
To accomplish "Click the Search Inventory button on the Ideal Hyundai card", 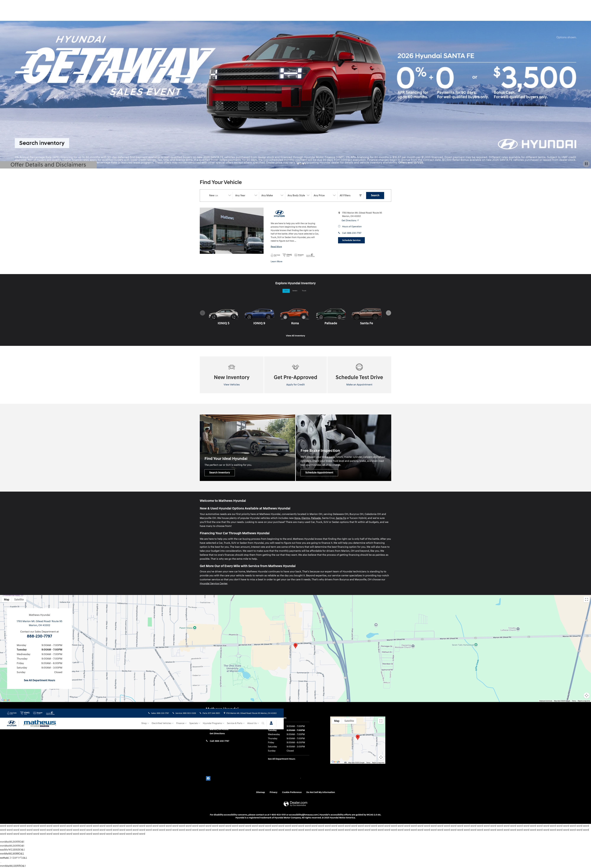I will tap(219, 473).
